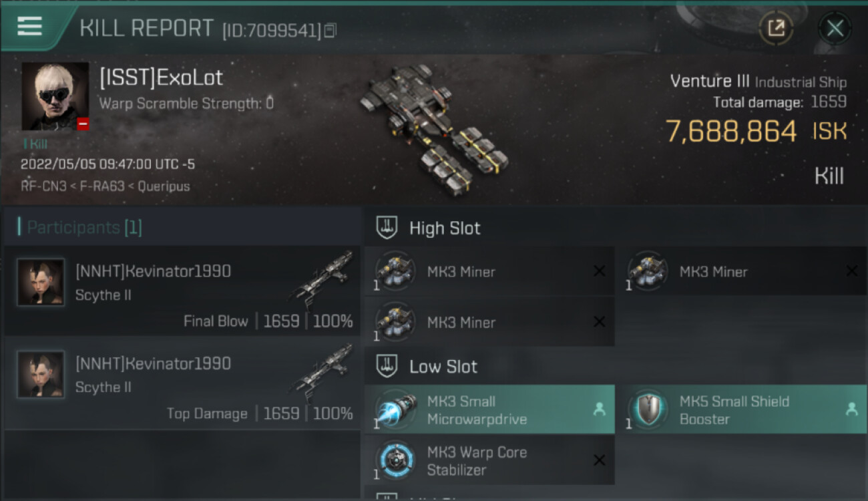
Task: Open the hamburger menu icon
Action: (29, 26)
